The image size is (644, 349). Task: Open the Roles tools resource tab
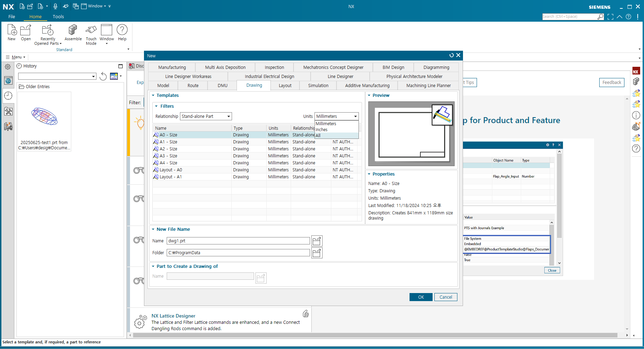click(8, 111)
